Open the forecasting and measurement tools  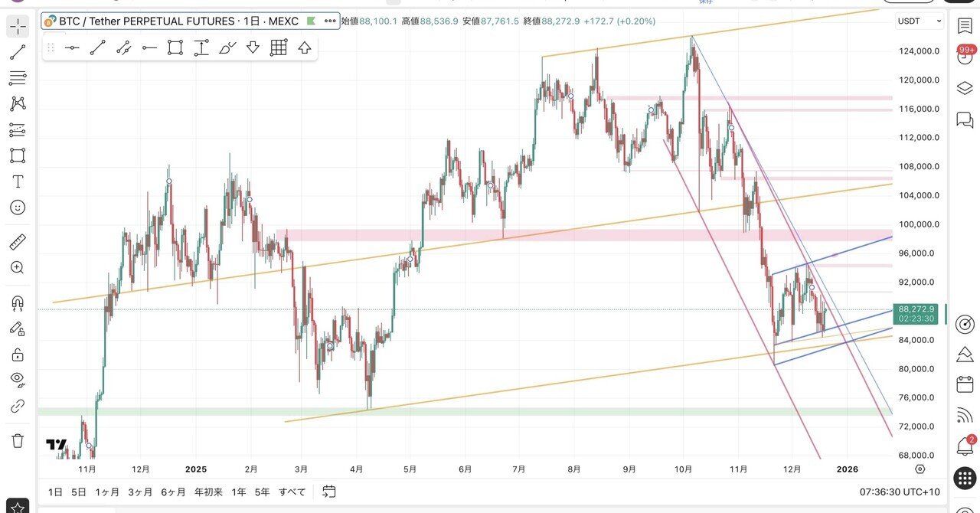pos(18,129)
